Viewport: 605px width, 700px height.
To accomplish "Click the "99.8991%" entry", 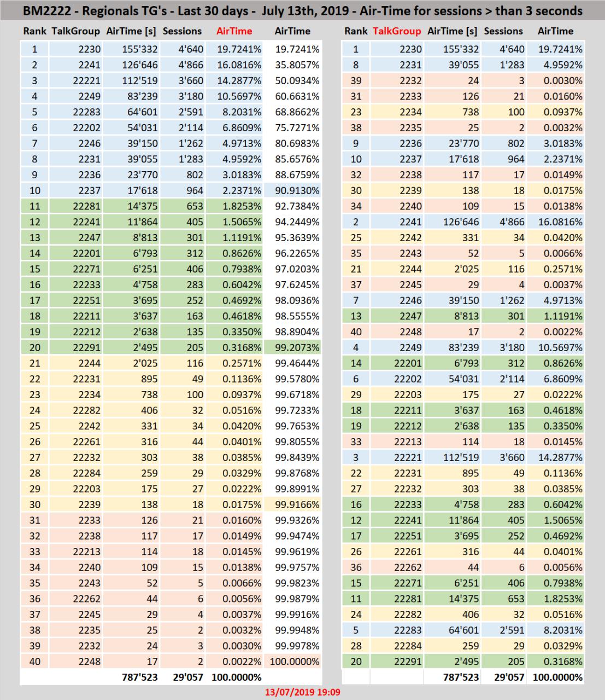I will point(293,489).
